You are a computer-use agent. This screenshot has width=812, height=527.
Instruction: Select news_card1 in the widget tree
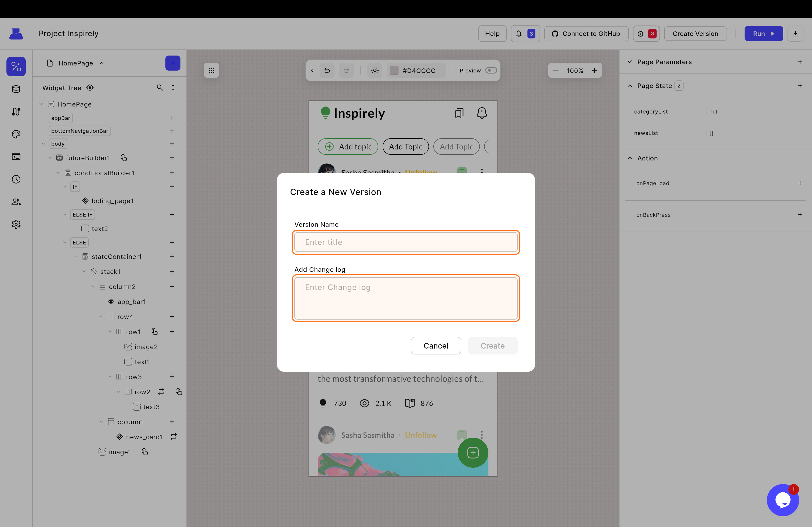coord(144,437)
